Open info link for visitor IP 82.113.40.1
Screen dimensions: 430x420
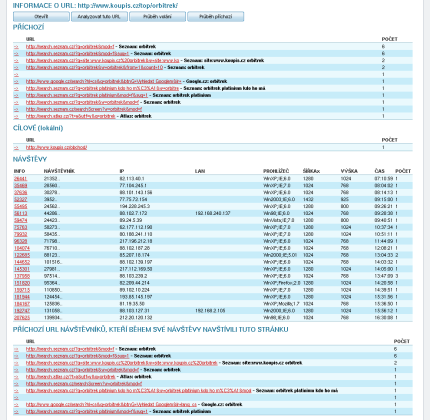(20, 179)
